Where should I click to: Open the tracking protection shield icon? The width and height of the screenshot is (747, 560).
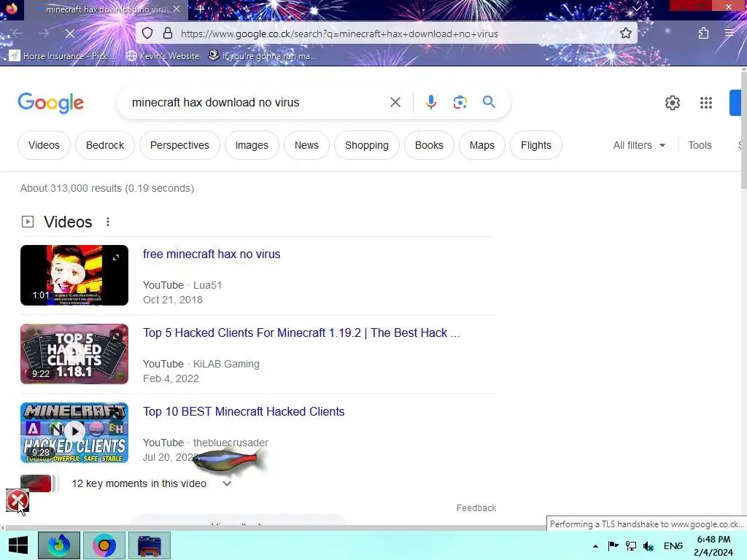point(147,34)
